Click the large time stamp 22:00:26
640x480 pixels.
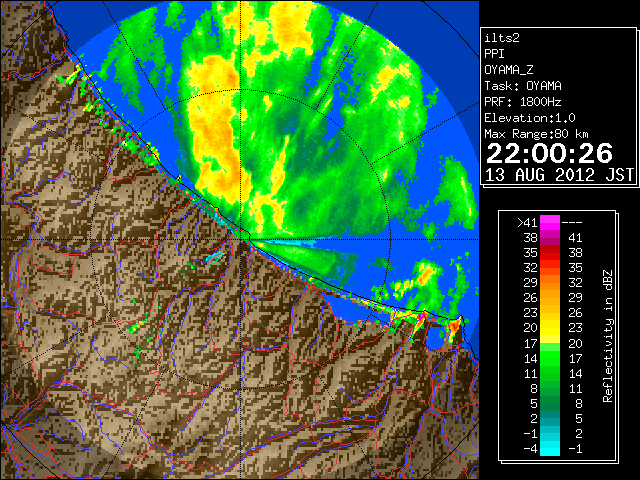click(x=549, y=153)
